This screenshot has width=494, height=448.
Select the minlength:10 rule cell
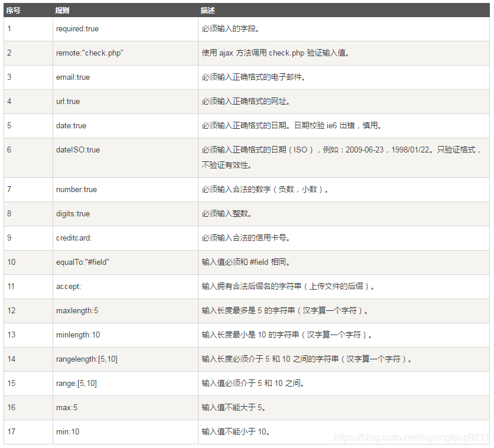point(125,335)
